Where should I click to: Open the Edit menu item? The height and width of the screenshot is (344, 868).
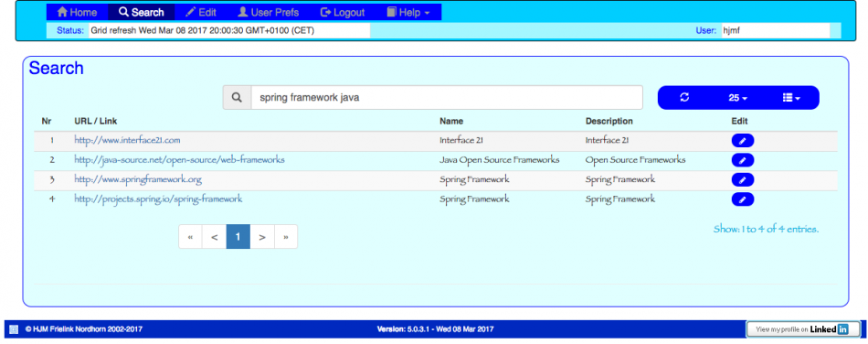coord(200,12)
